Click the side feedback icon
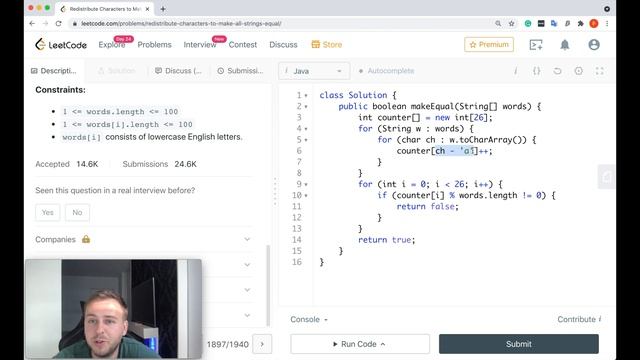Screen dimensions: 640x360 607,177
